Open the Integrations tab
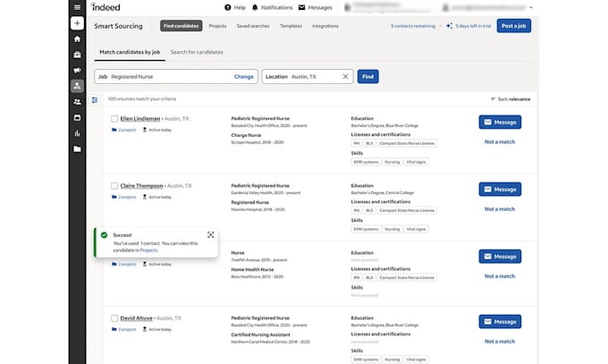 pos(325,26)
